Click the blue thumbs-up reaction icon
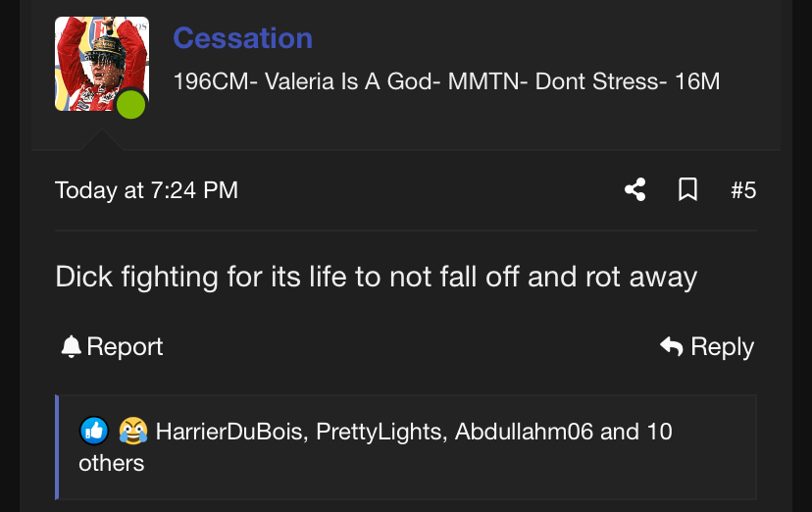The height and width of the screenshot is (512, 812). [94, 431]
